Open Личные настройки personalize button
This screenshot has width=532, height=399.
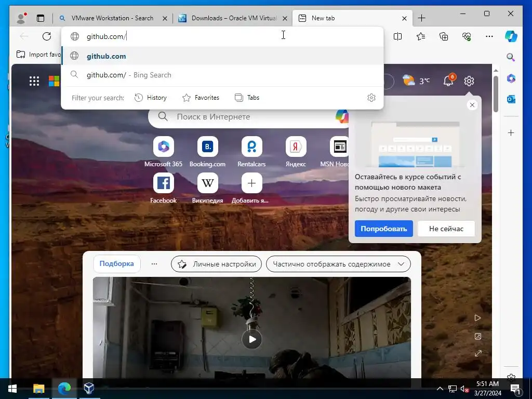point(217,264)
